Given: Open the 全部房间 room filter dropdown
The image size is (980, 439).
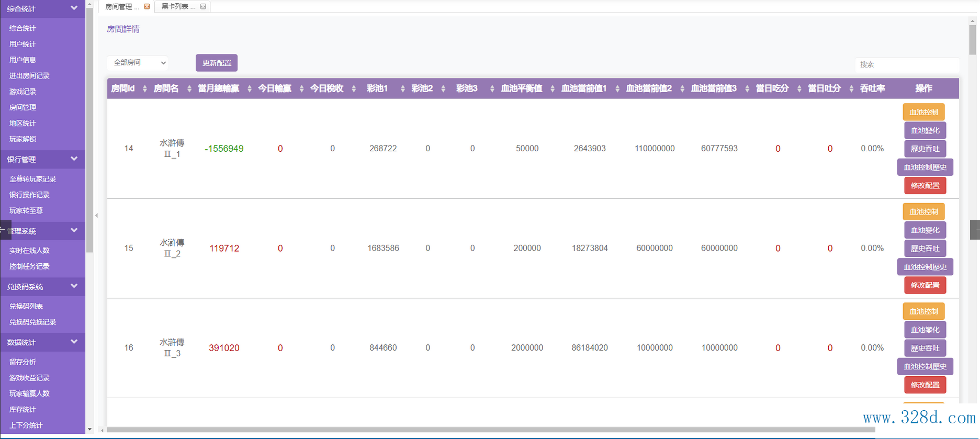Looking at the screenshot, I should [138, 63].
